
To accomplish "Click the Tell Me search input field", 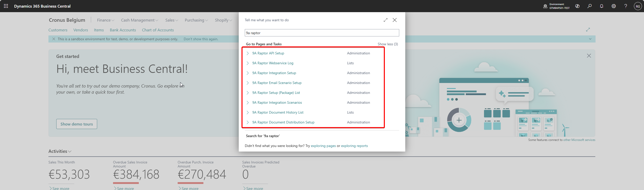I will pos(322,33).
